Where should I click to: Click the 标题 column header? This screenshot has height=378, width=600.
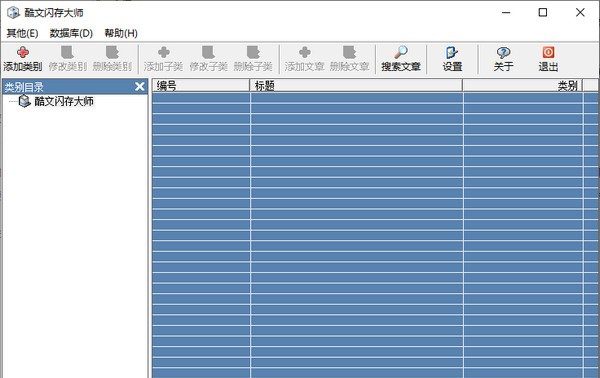[x=356, y=85]
